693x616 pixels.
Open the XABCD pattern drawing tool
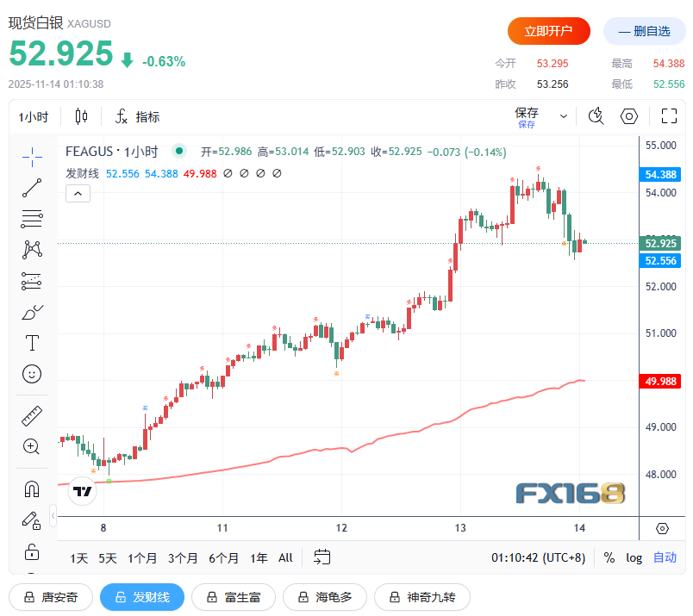(32, 249)
